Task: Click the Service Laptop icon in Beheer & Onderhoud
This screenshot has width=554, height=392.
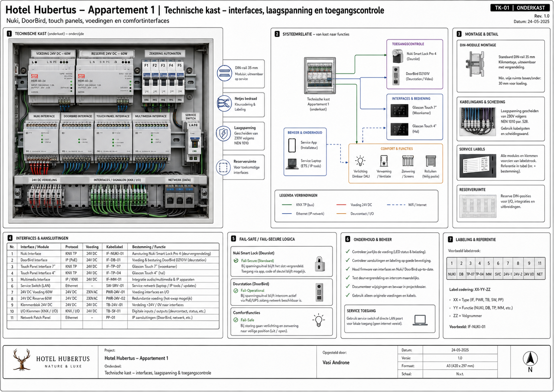Action: (x=292, y=164)
